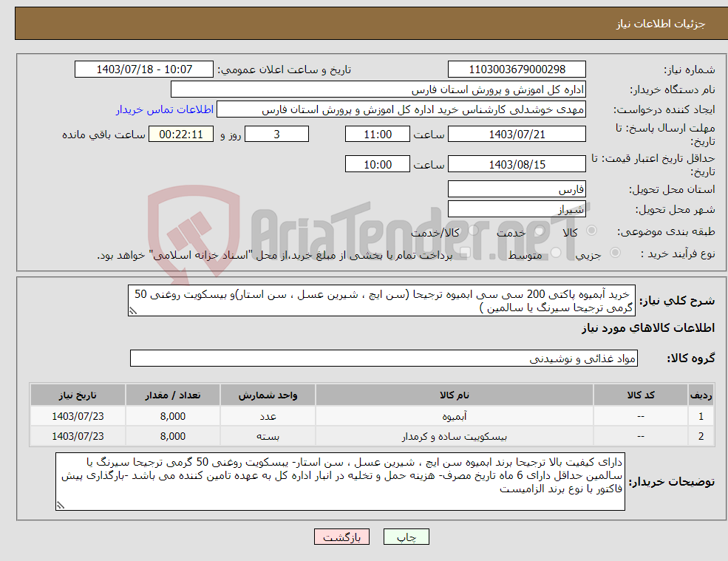Click the تعداد / مقدار column header
Screen dimensions: 728x561
point(173,395)
